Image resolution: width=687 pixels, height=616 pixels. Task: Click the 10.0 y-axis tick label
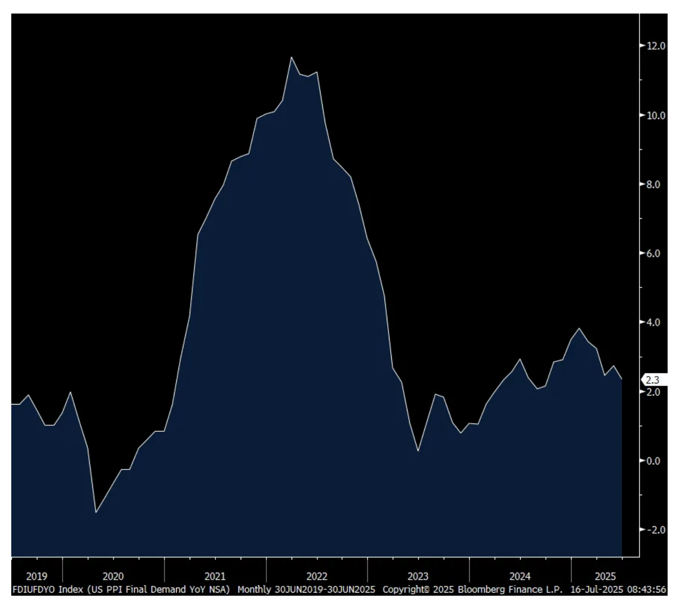tap(655, 115)
